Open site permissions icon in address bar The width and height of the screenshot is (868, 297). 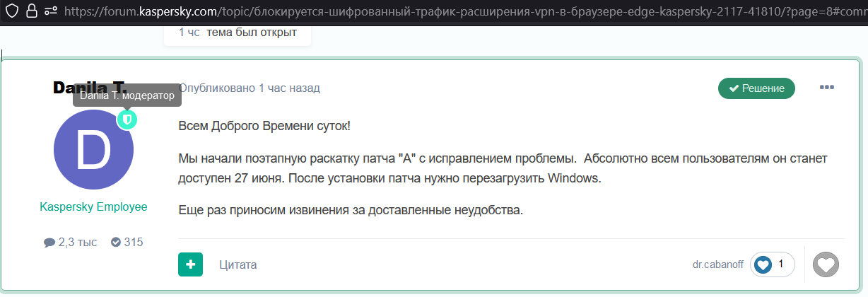click(51, 11)
